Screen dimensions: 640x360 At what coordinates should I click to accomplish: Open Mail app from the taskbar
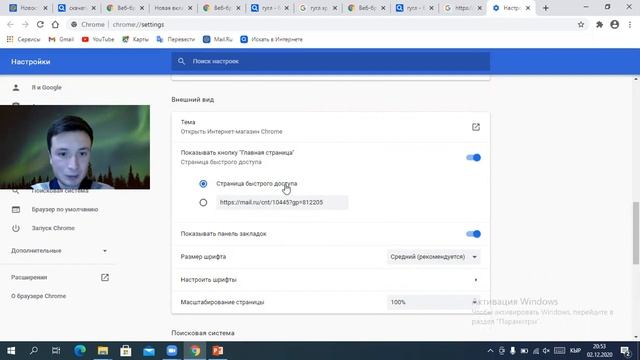(149, 351)
